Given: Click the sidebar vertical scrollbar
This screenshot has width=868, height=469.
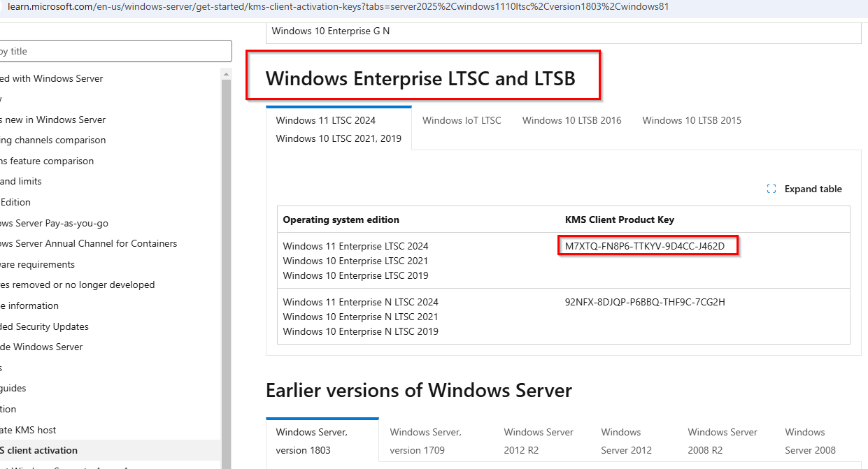Looking at the screenshot, I should 227,273.
